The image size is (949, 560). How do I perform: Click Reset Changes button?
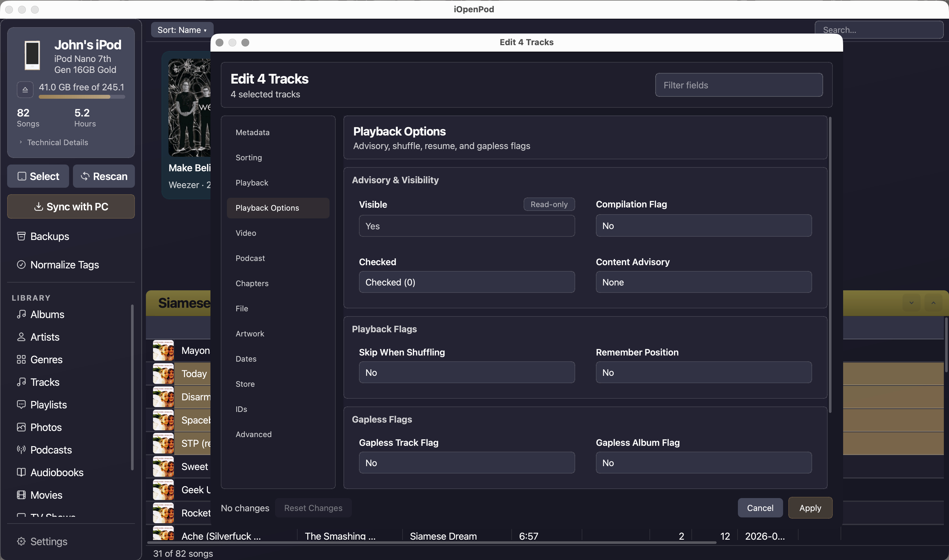[x=313, y=508]
